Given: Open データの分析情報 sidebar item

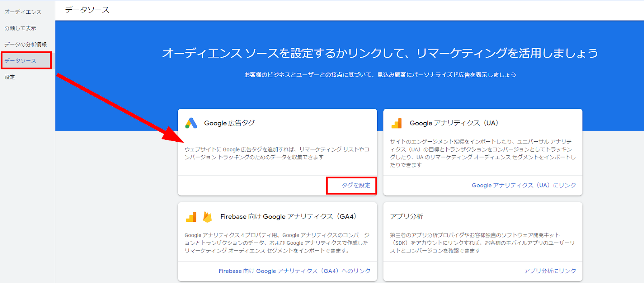Looking at the screenshot, I should tap(25, 44).
